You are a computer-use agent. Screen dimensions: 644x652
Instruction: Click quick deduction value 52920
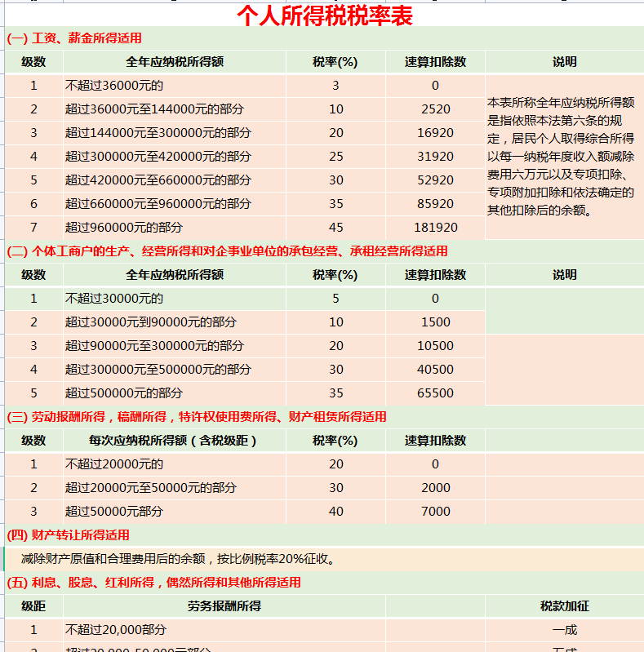point(435,180)
